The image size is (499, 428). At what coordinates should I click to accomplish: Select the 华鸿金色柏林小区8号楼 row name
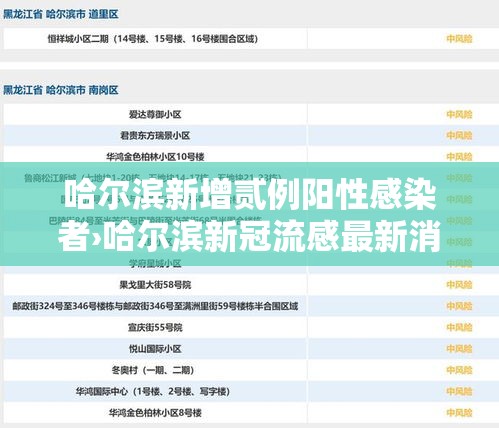pyautogui.click(x=155, y=413)
